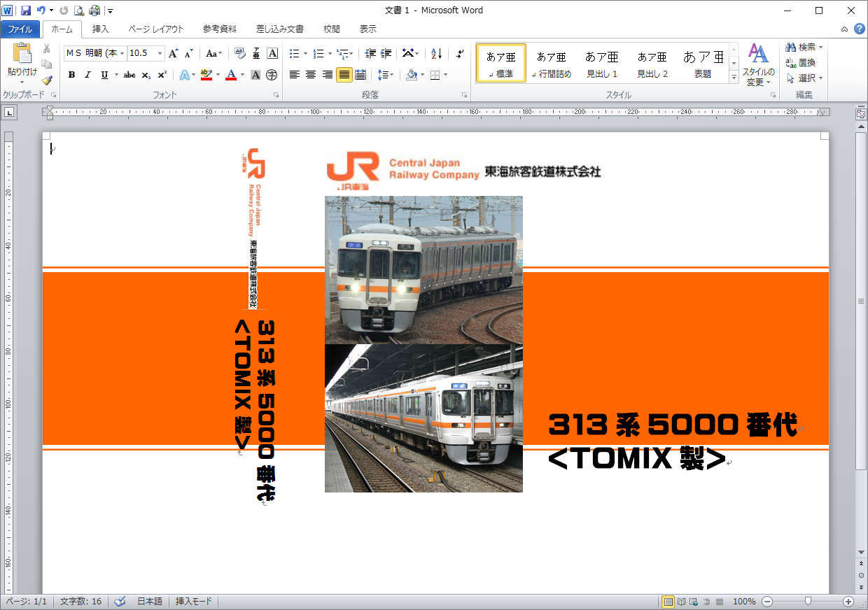This screenshot has width=868, height=610.
Task: Open the font size dropdown
Action: pos(160,53)
